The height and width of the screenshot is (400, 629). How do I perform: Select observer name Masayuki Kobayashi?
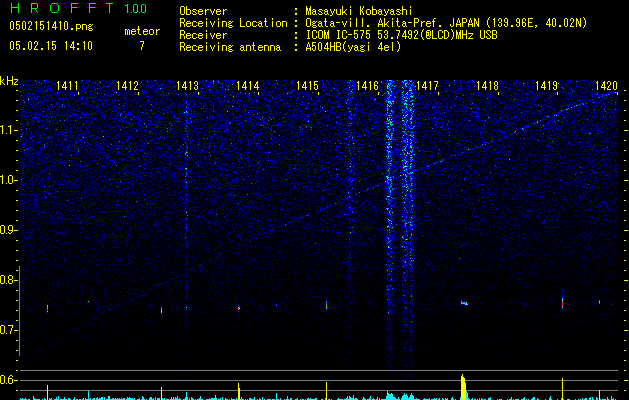pos(359,11)
